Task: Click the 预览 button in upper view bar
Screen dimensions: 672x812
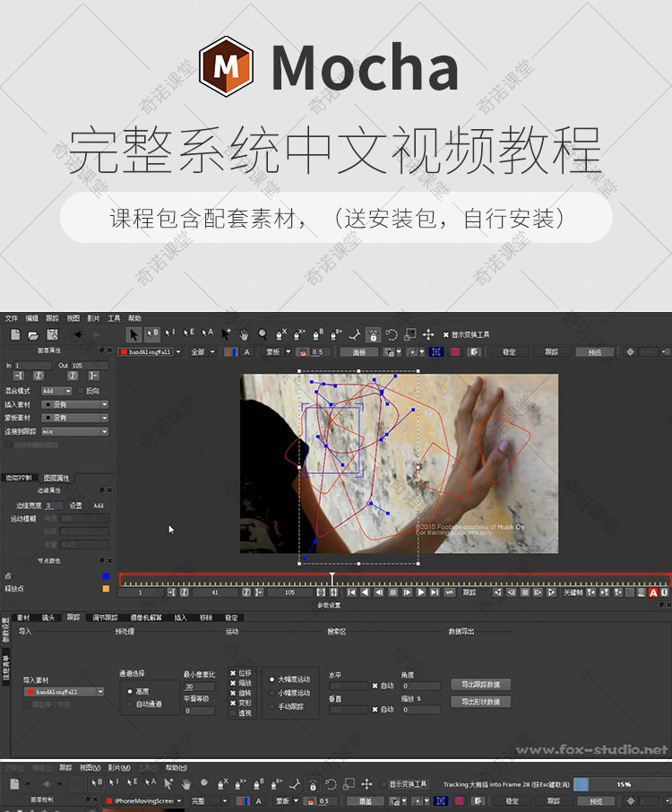Action: click(595, 352)
